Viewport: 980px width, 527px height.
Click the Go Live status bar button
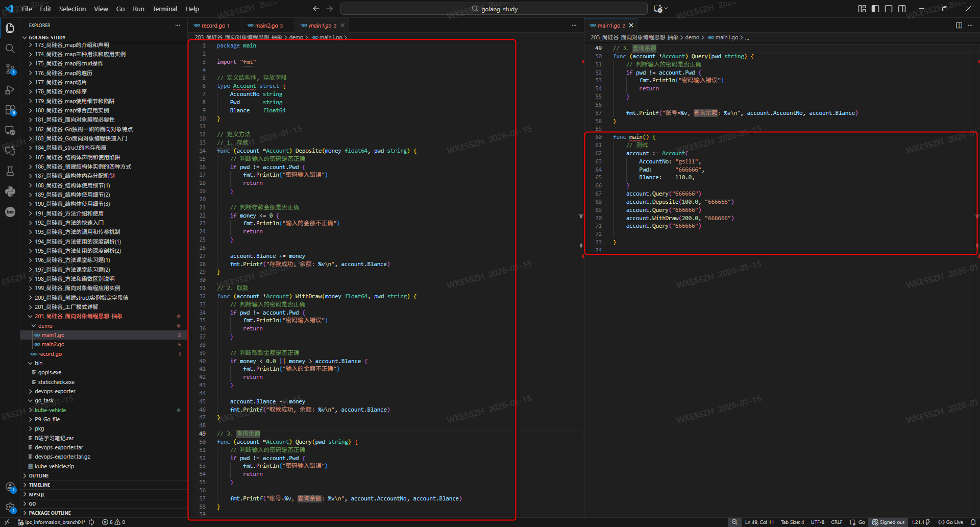point(950,522)
